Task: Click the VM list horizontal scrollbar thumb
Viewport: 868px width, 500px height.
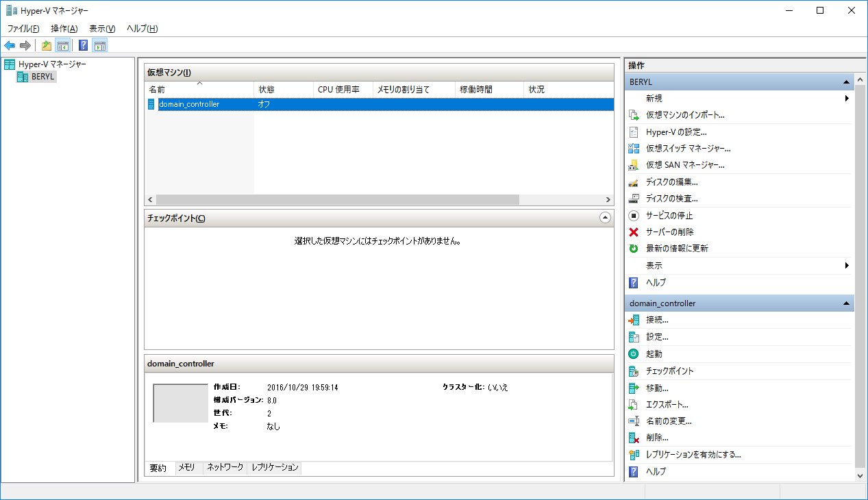Action: pos(338,199)
